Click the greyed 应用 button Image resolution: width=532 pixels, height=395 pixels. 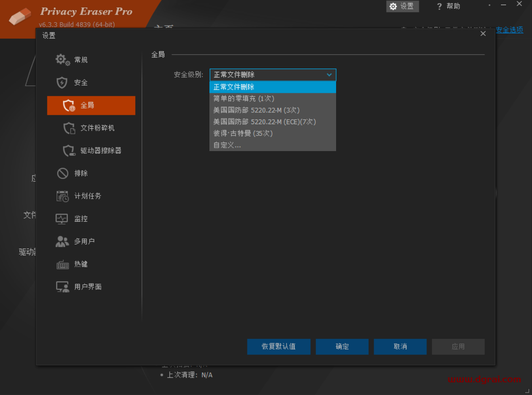point(458,346)
